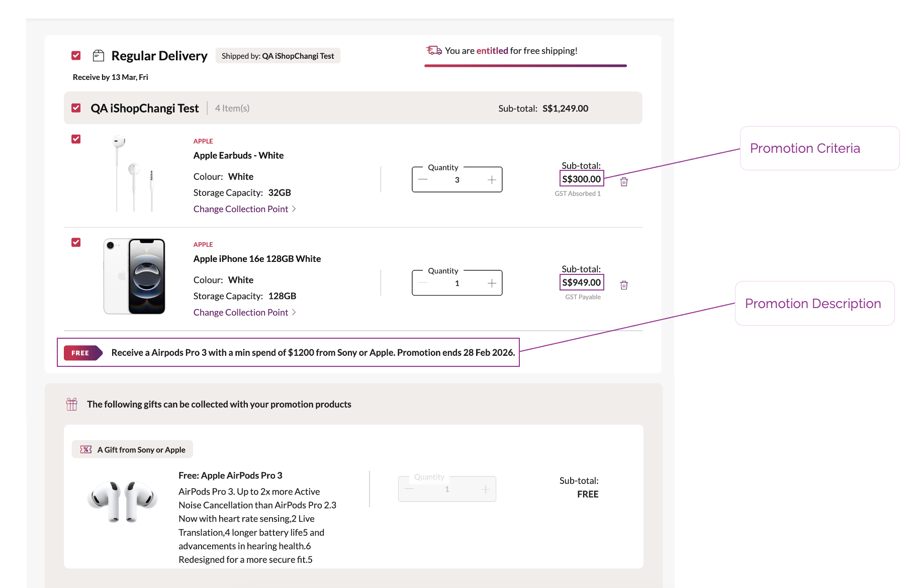The image size is (920, 588).
Task: Open Change Collection Point for iPhone 16e
Action: point(244,313)
